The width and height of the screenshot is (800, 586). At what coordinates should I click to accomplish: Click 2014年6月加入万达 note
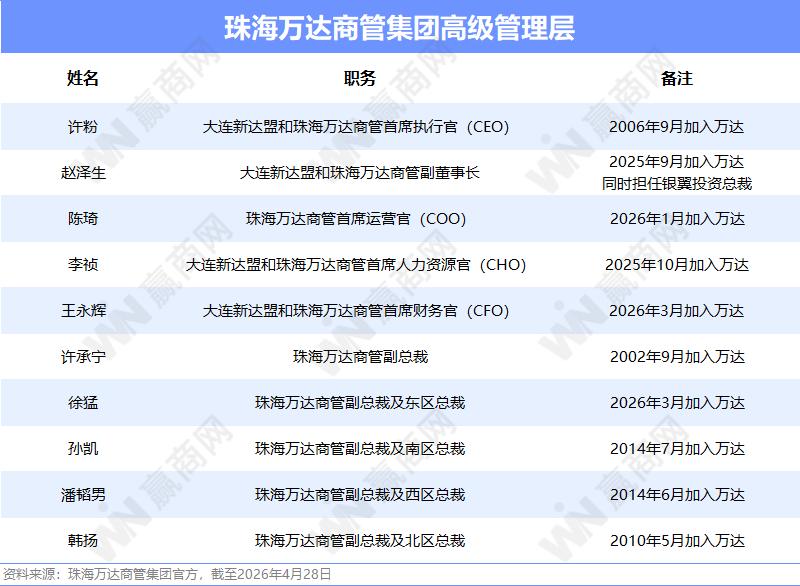(678, 494)
